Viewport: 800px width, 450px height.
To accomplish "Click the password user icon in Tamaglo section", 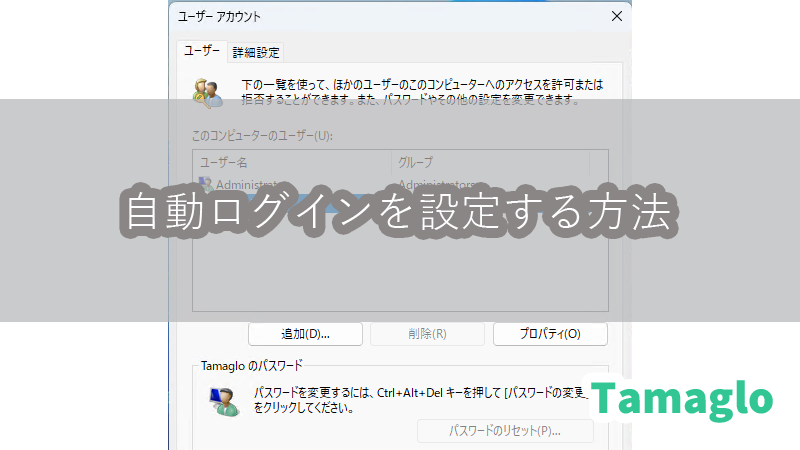I will tap(221, 401).
